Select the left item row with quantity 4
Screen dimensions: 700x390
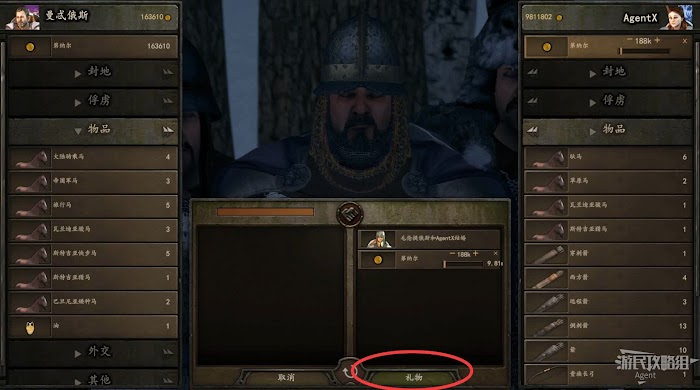(93, 158)
